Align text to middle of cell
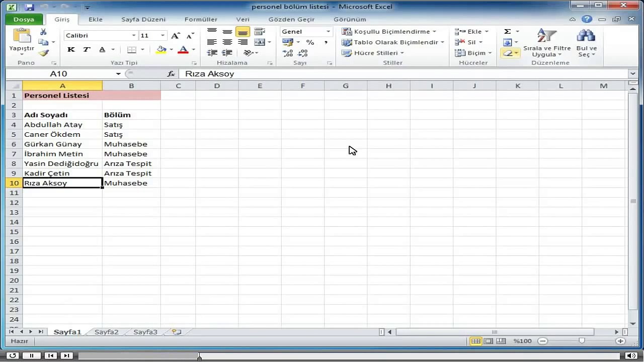Image resolution: width=644 pixels, height=362 pixels. tap(227, 32)
